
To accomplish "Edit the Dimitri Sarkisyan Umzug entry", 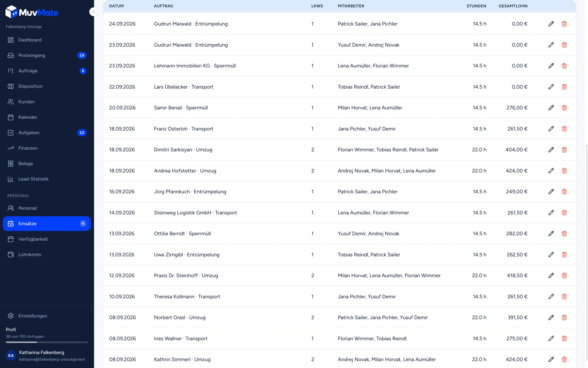I will point(551,150).
